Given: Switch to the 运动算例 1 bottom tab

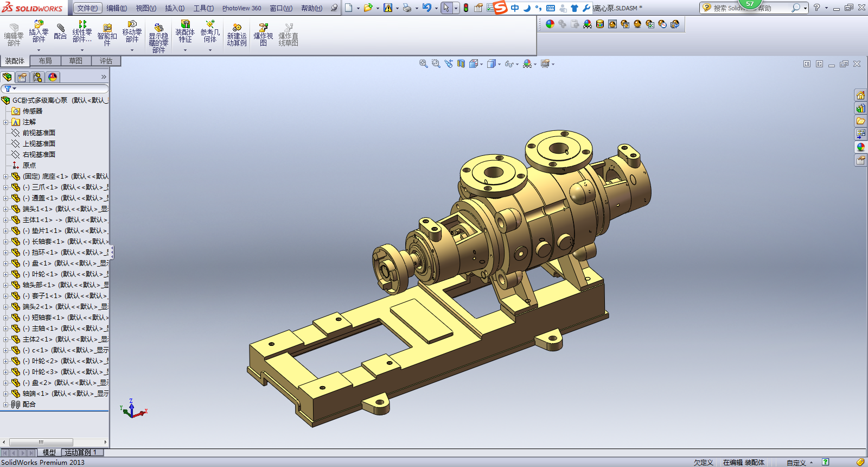Looking at the screenshot, I should coord(81,452).
